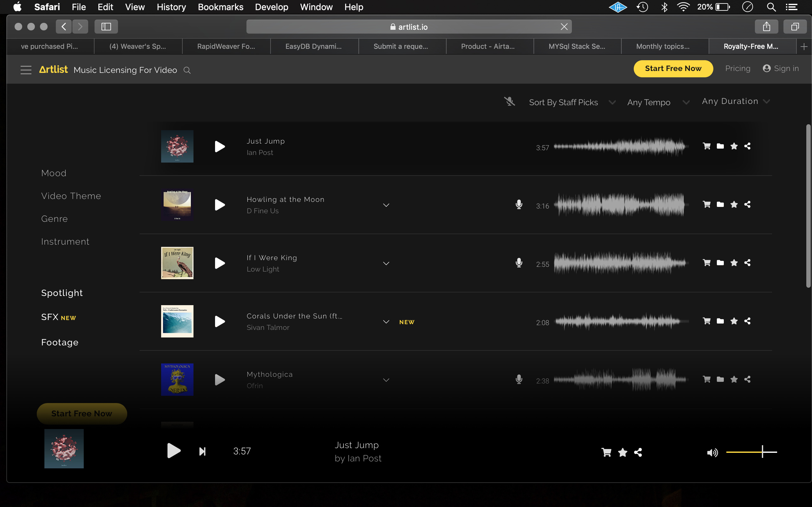Open the Pricing link

click(x=737, y=68)
